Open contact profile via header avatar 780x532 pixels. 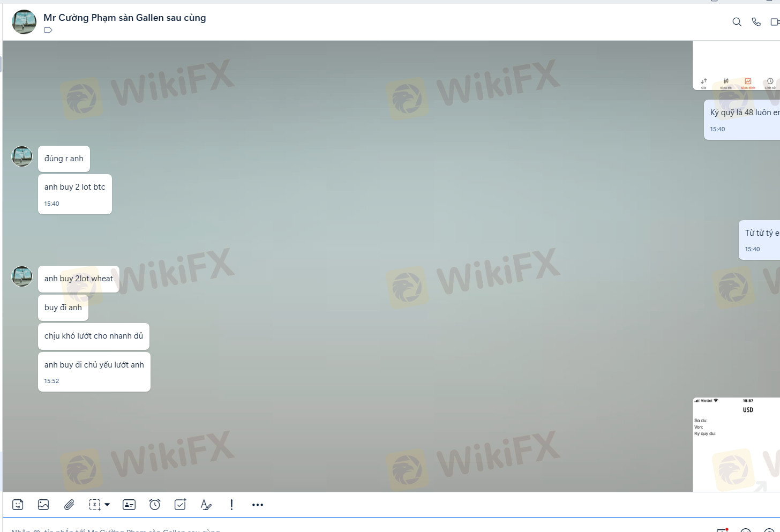[x=24, y=22]
